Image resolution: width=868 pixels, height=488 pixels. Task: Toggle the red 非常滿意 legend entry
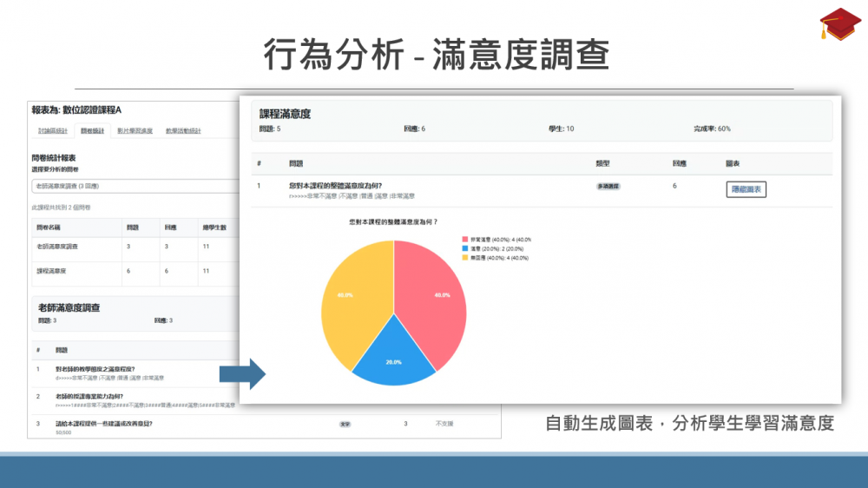(x=497, y=239)
